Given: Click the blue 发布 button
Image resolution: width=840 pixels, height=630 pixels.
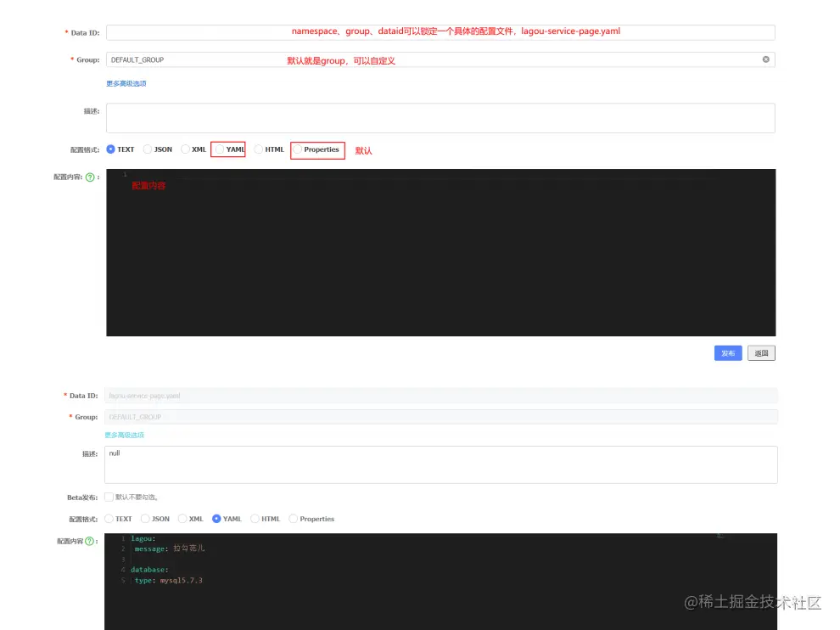Looking at the screenshot, I should 728,353.
